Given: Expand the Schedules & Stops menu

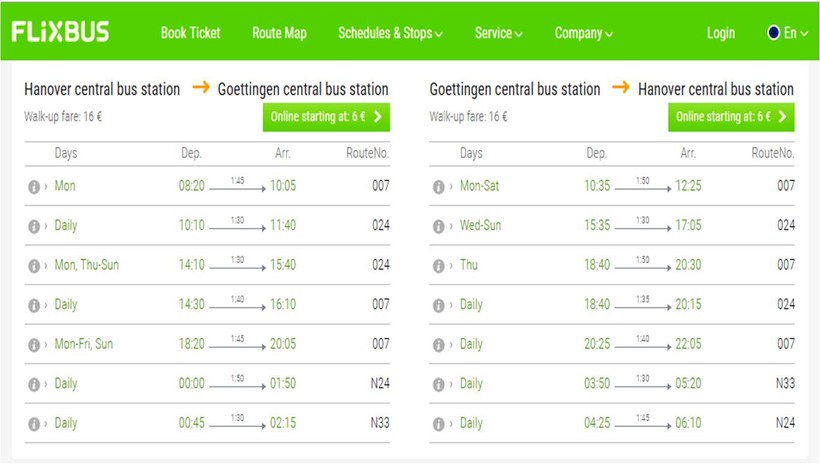Looking at the screenshot, I should (390, 33).
